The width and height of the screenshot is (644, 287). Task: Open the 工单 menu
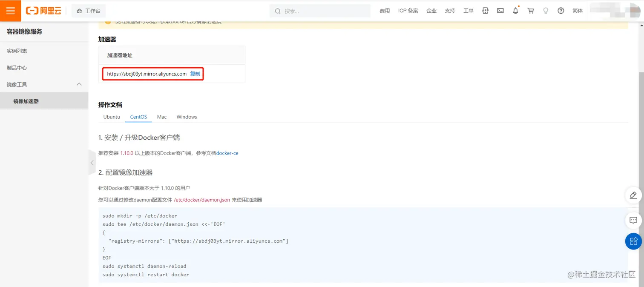[x=468, y=11]
